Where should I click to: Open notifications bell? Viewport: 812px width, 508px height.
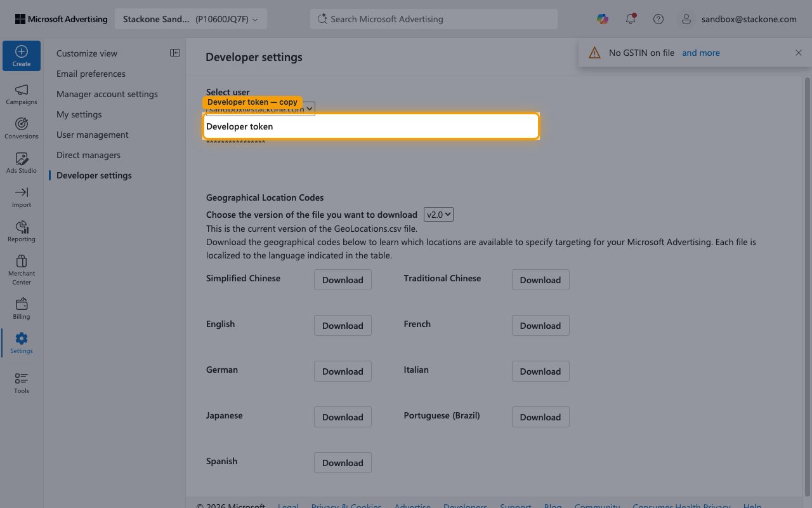click(x=631, y=19)
